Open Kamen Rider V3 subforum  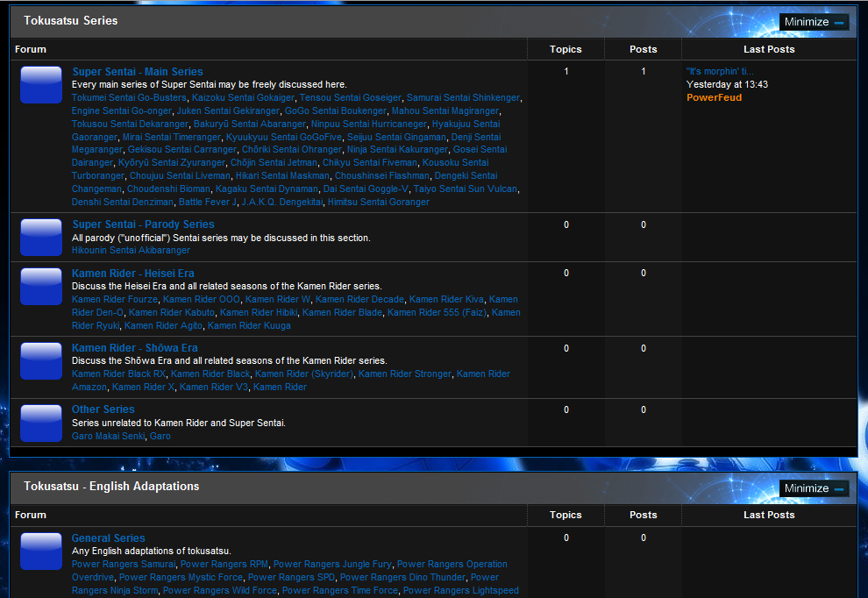click(214, 387)
